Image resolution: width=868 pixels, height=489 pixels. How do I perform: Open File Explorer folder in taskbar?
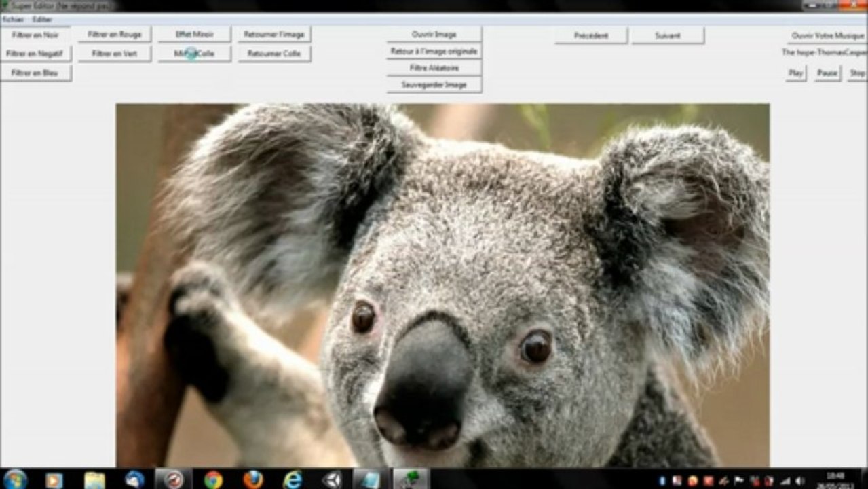[x=94, y=479]
